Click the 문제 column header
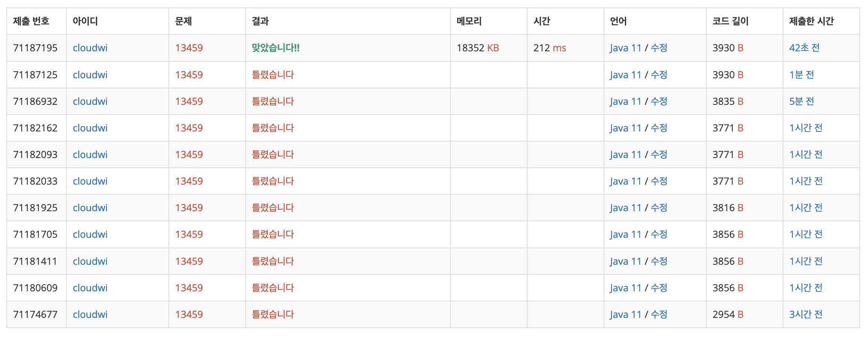The width and height of the screenshot is (868, 337). (x=183, y=21)
